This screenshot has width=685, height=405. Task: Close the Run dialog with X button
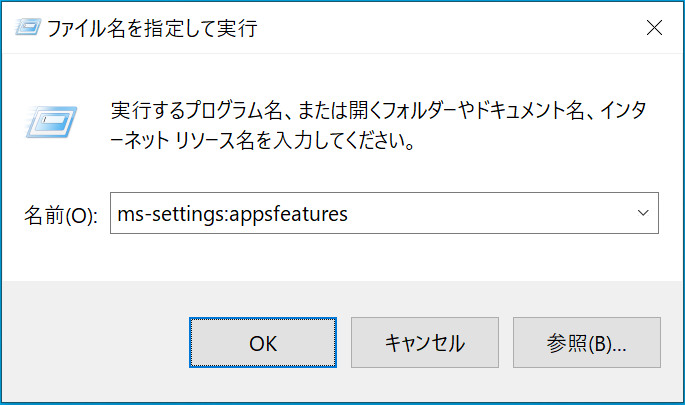654,28
